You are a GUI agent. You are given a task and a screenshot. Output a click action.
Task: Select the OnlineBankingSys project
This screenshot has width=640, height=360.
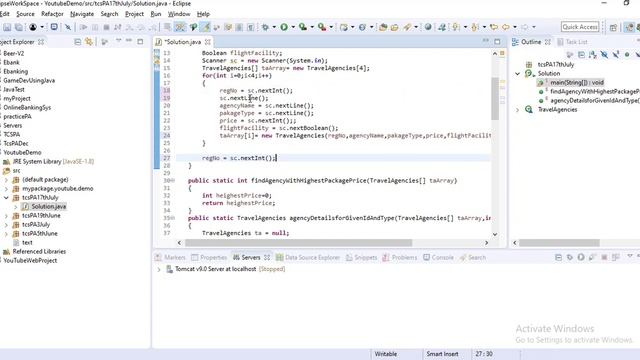tap(27, 108)
